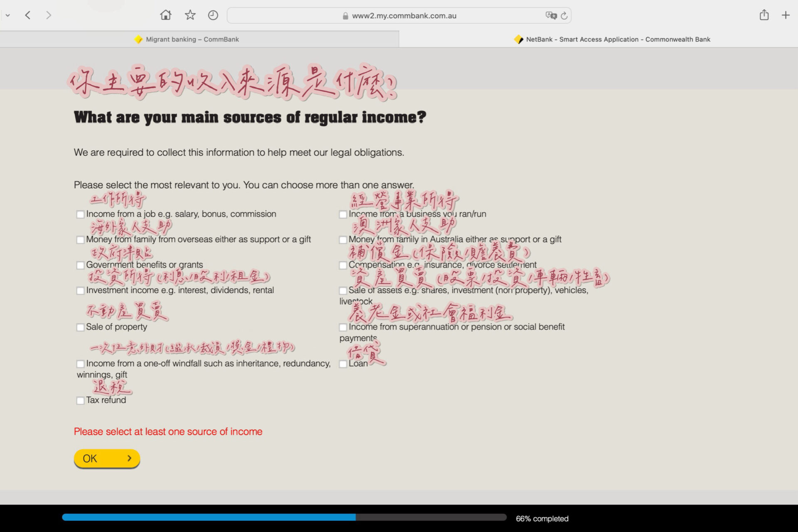Switch to Migrant banking – CommBank tab

192,39
